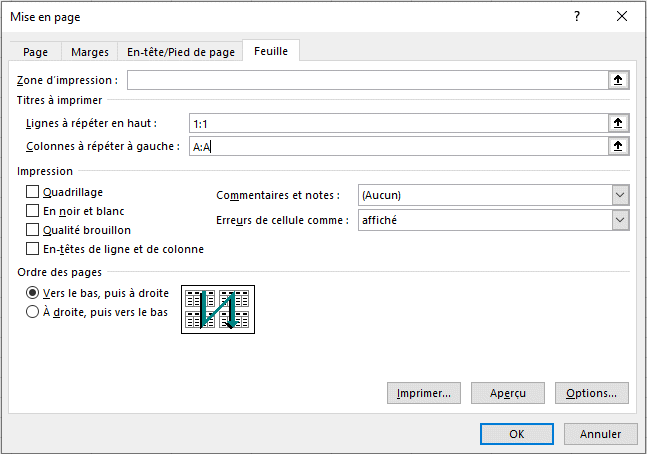Collapse dialog via Zone d'impression range picker
Image resolution: width=647 pixels, height=454 pixels.
click(618, 80)
